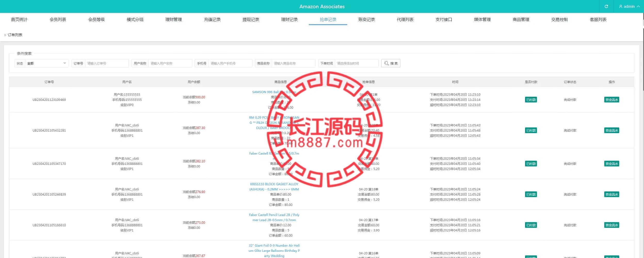Image resolution: width=644 pixels, height=258 pixels.
Task: Open the admin user menu
Action: pyautogui.click(x=629, y=6)
